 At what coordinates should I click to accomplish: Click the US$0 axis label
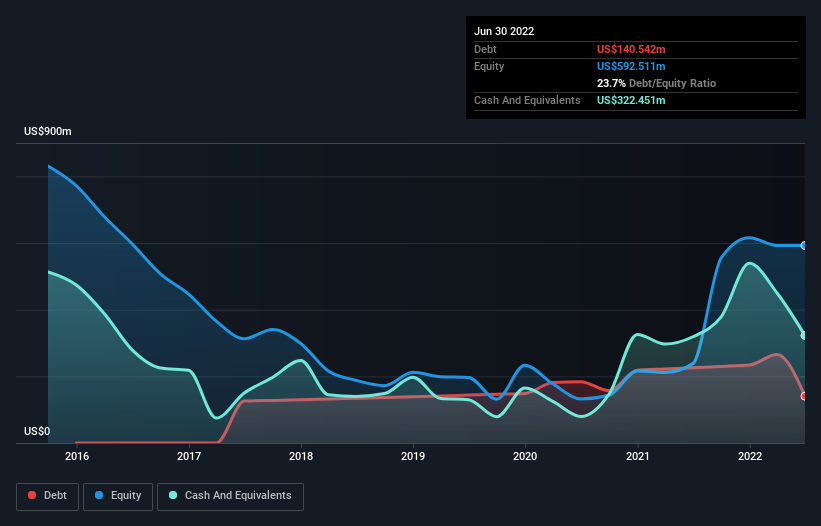(37, 431)
